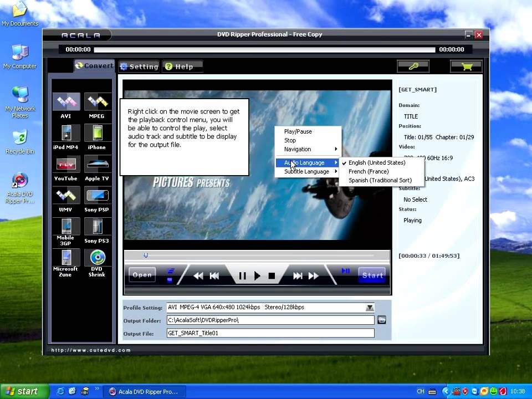532x399 pixels.
Task: Choose the iPod MP4 format icon
Action: 66,133
